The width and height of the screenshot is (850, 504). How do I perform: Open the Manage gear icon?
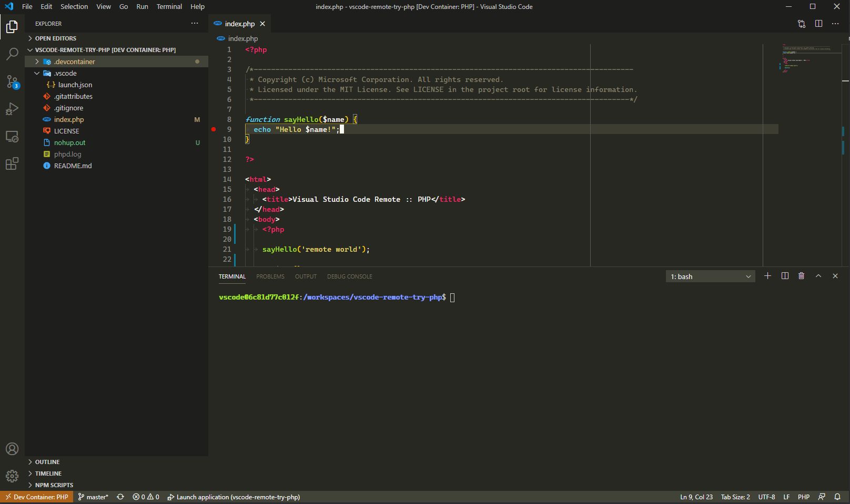(12, 476)
